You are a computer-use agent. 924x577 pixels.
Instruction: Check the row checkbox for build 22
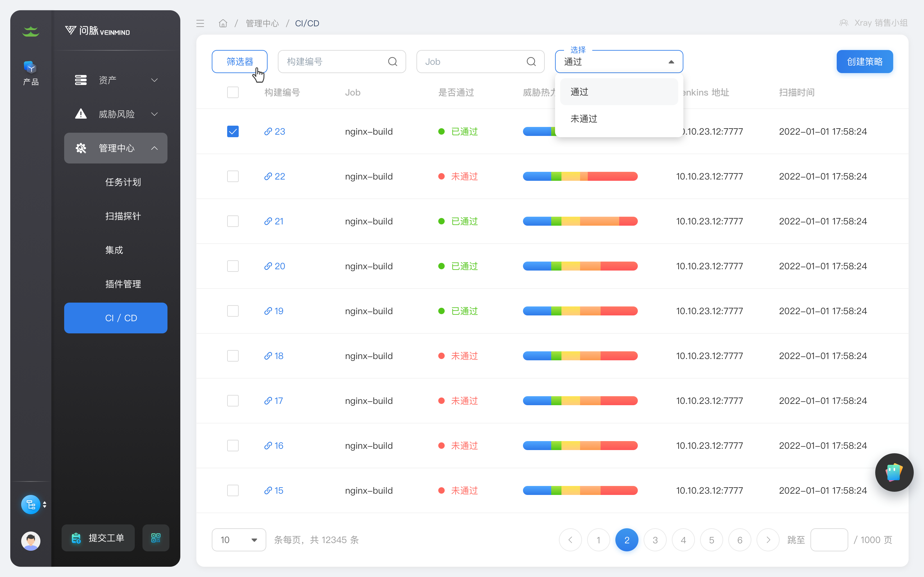click(x=233, y=176)
